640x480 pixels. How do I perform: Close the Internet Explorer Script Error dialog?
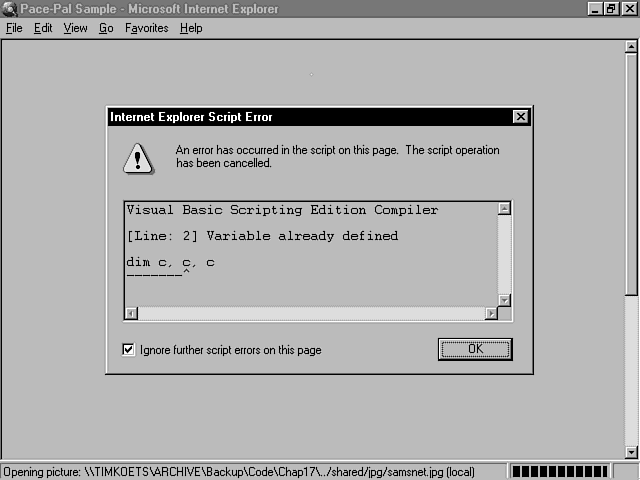point(520,117)
